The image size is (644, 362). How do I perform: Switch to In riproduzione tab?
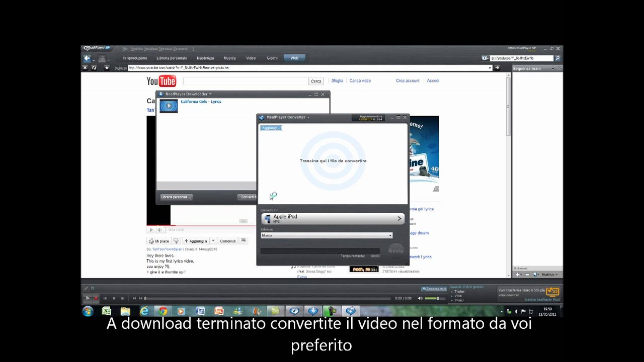tap(134, 58)
